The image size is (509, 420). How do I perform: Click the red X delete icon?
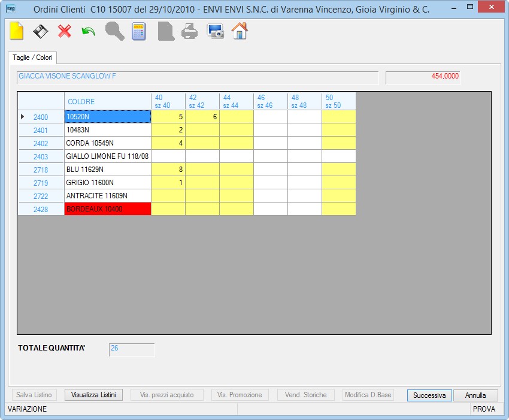[64, 32]
